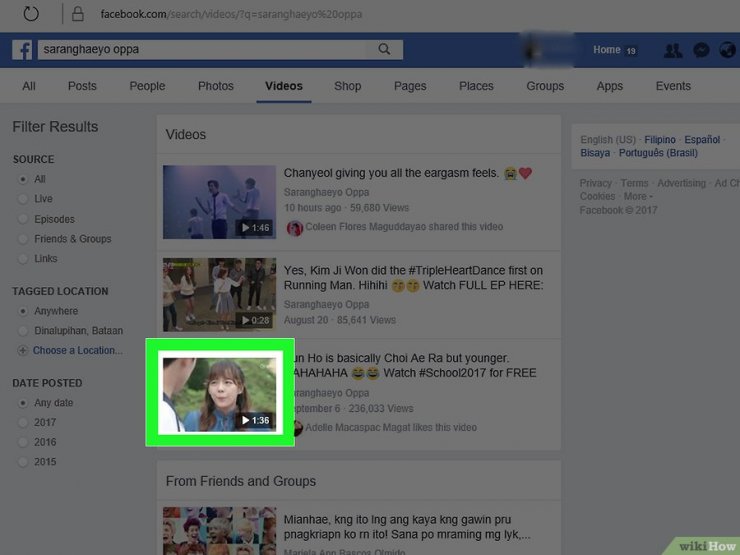
Task: Click the padlock site security icon
Action: click(78, 14)
